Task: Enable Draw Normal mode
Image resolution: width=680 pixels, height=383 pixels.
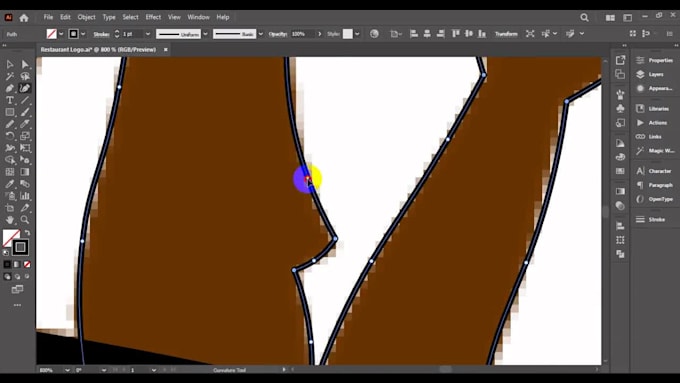Action: click(x=7, y=276)
